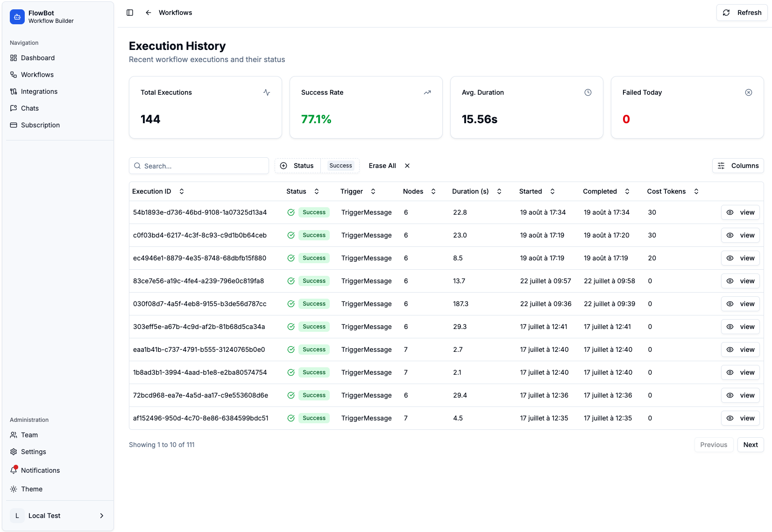772x532 pixels.
Task: Click the back arrow beside Workflows
Action: [x=149, y=13]
